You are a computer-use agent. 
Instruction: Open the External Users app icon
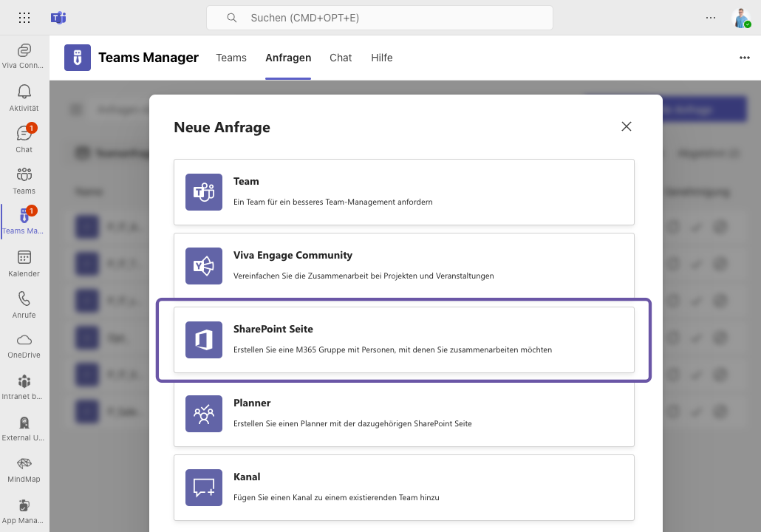coord(24,427)
